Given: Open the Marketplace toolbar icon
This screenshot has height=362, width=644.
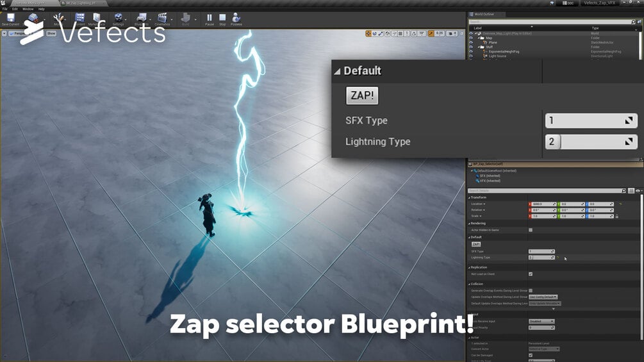Looking at the screenshot, I should [97, 19].
